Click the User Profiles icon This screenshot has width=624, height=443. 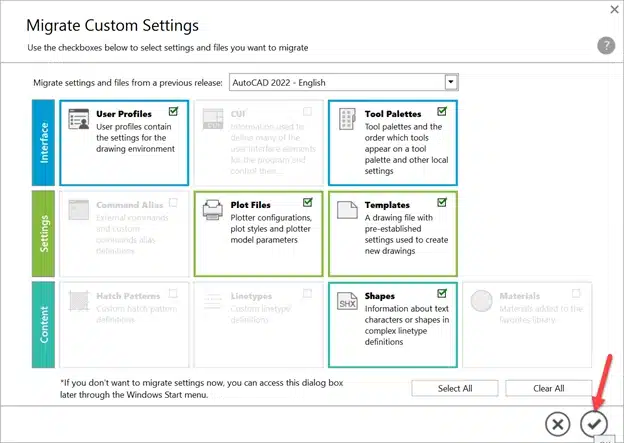(x=78, y=121)
